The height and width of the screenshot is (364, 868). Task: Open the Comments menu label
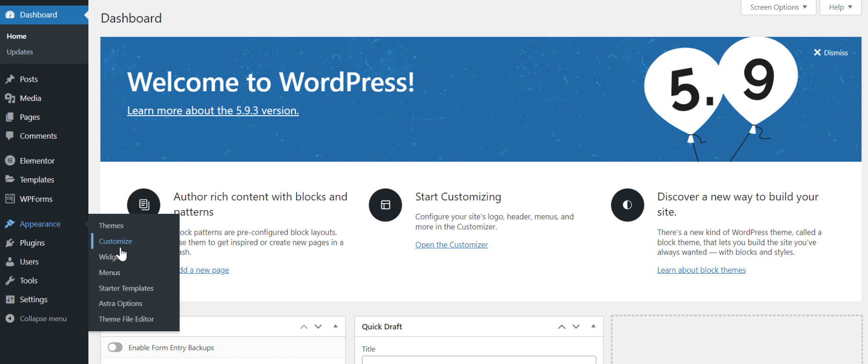tap(38, 136)
